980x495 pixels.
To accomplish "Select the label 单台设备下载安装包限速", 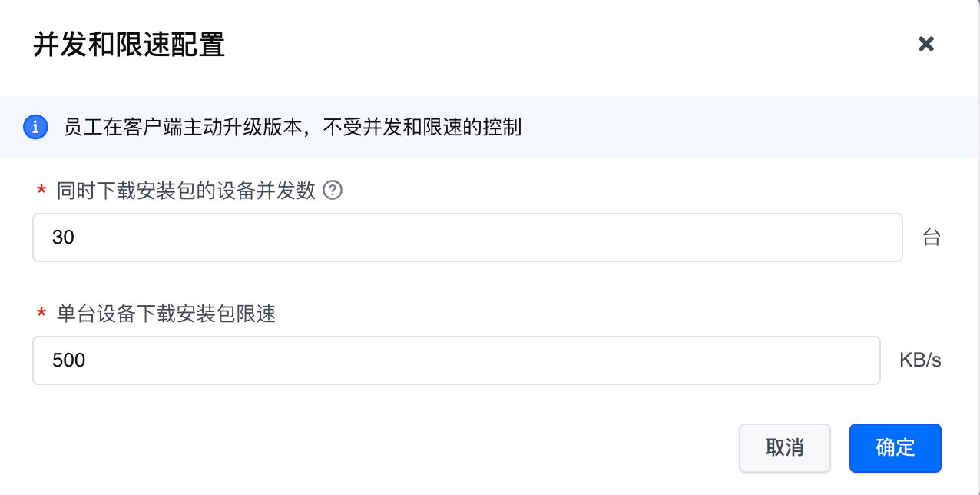I will click(166, 314).
